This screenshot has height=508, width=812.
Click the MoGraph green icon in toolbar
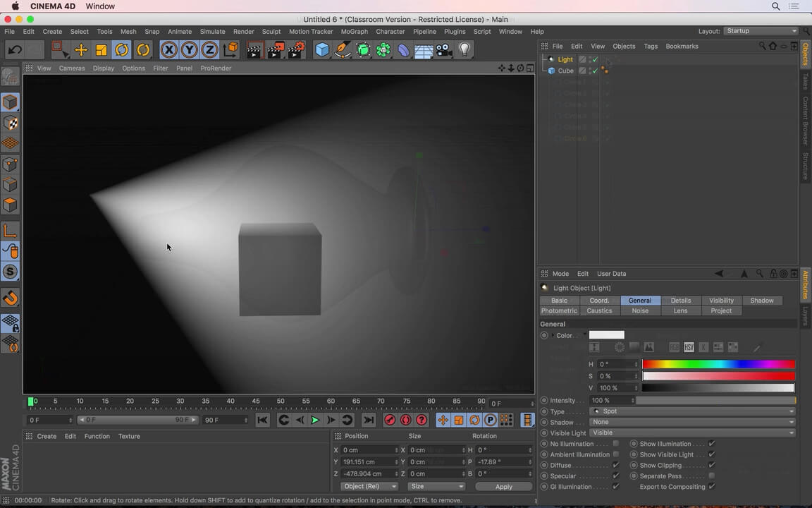pos(383,49)
